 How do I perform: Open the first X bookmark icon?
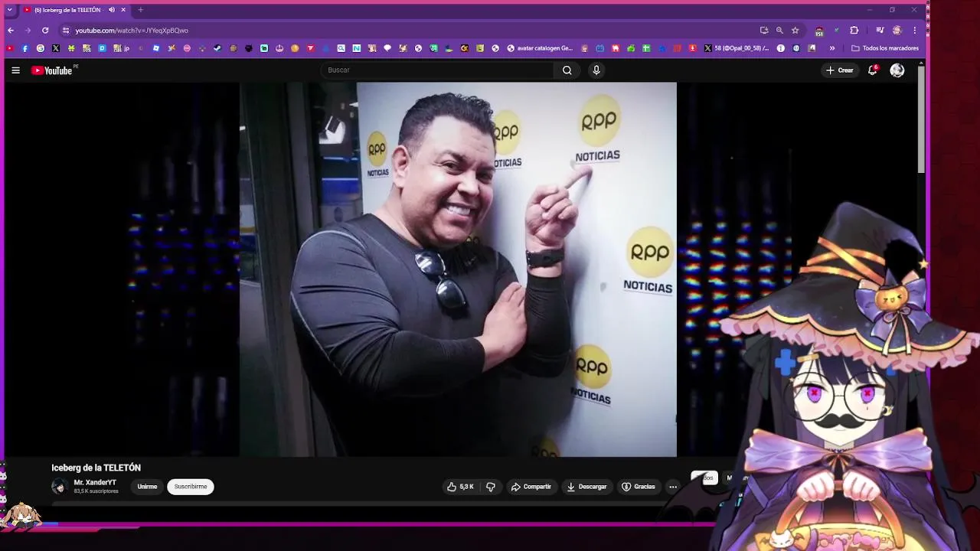point(56,48)
